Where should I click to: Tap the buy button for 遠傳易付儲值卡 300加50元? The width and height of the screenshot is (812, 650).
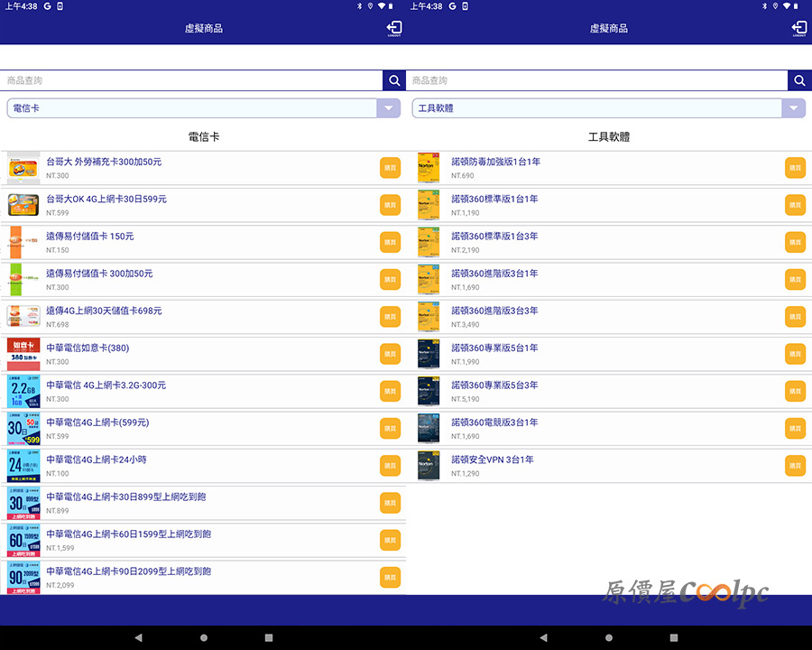(x=390, y=280)
